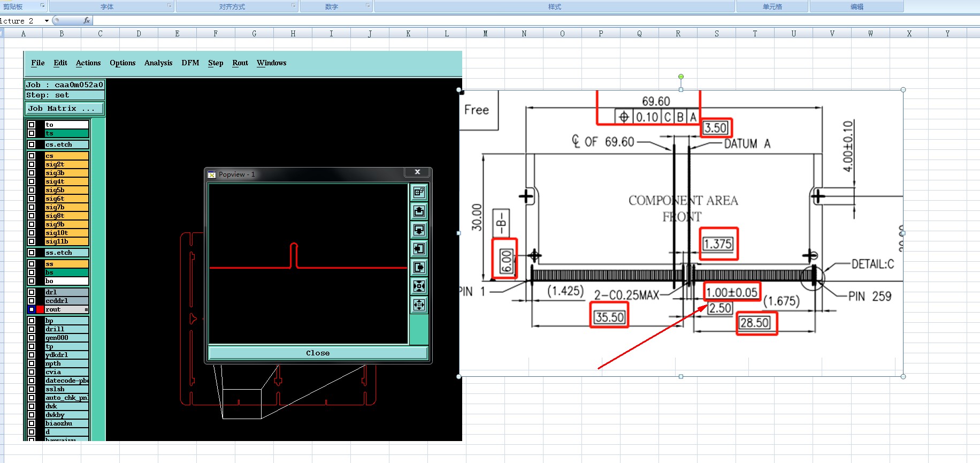
Task: Click the top Popview toolbar window icon
Action: click(419, 192)
